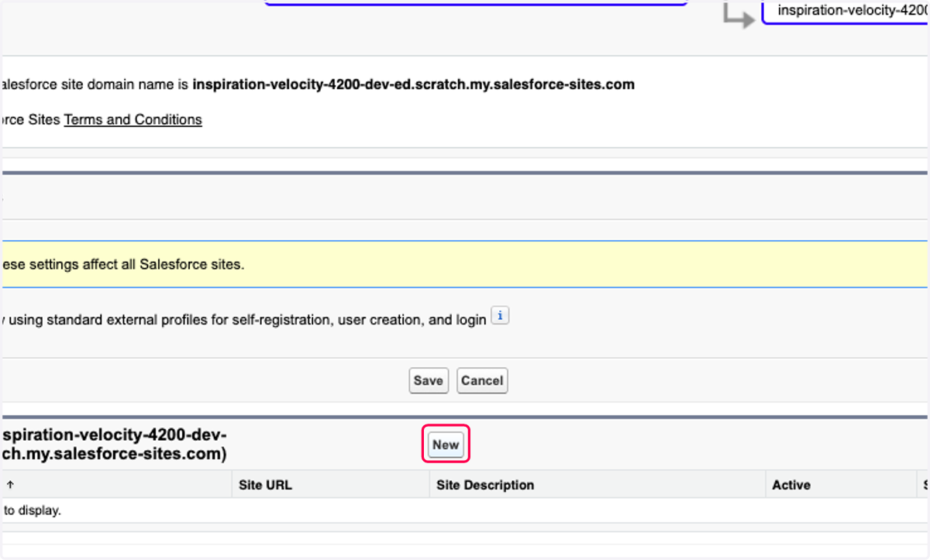The image size is (930, 560).
Task: Save the site settings
Action: (429, 380)
